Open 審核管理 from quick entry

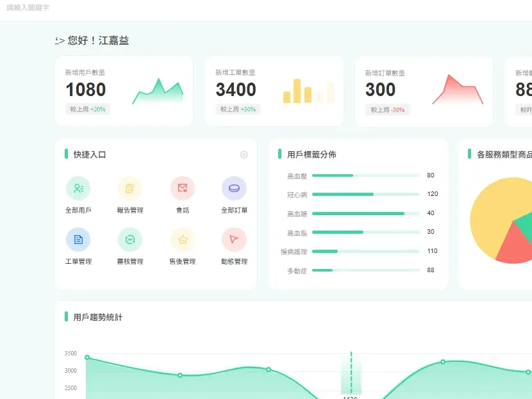click(130, 238)
